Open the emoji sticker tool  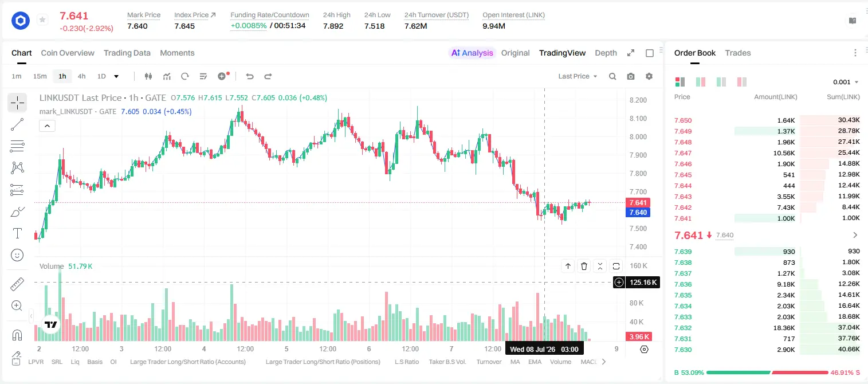[x=17, y=255]
